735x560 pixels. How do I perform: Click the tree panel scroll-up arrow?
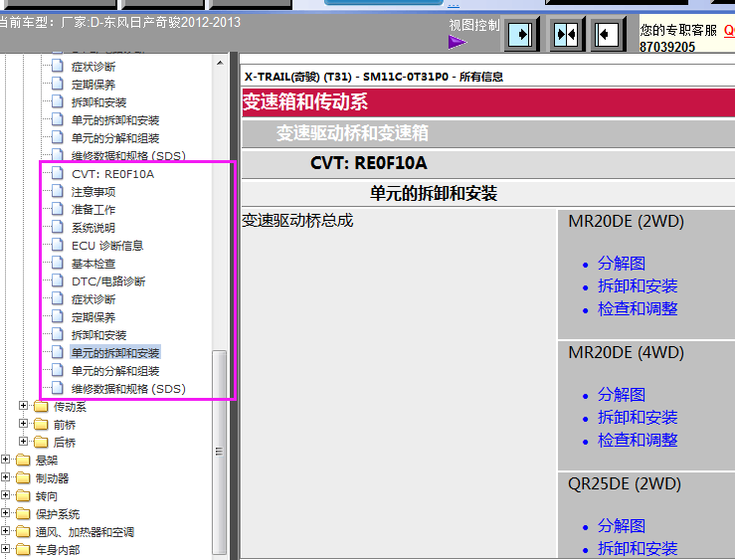220,63
